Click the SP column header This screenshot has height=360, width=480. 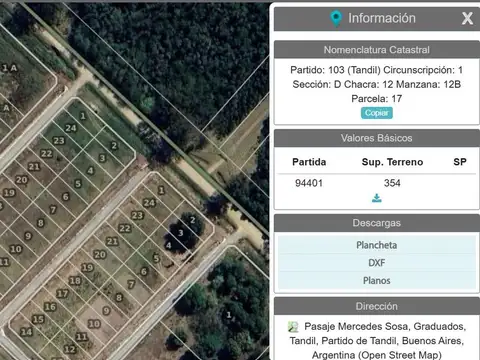(x=460, y=162)
